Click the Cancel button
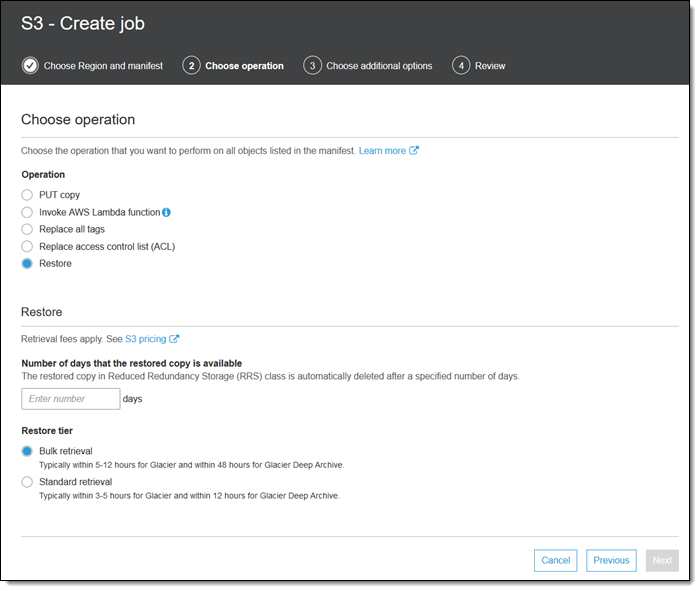 click(555, 560)
